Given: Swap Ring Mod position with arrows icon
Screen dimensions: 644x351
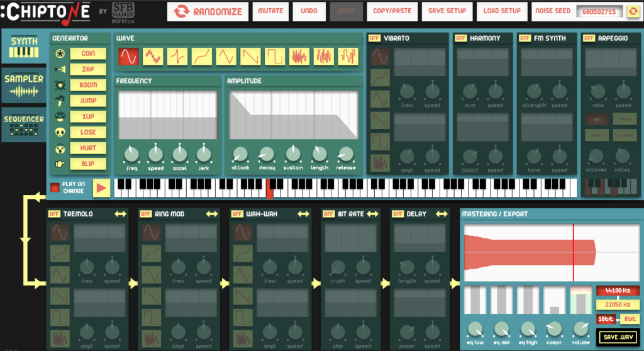Looking at the screenshot, I should pos(212,214).
